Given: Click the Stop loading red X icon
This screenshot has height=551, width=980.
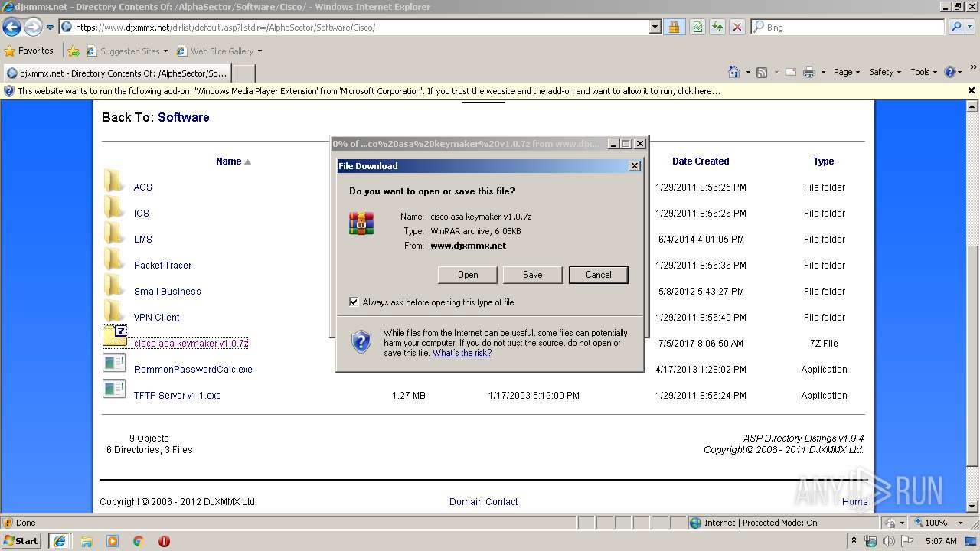Looking at the screenshot, I should click(737, 28).
